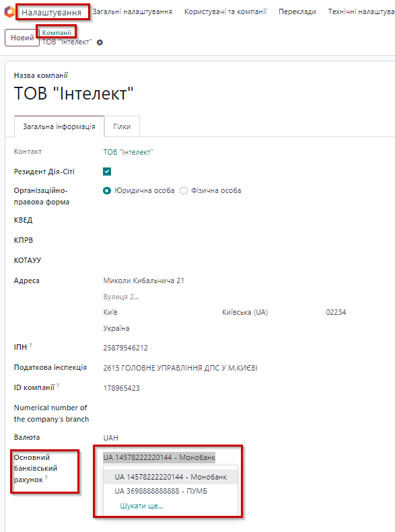Switch to the Гілки tab
This screenshot has height=532, width=395.
coord(122,126)
